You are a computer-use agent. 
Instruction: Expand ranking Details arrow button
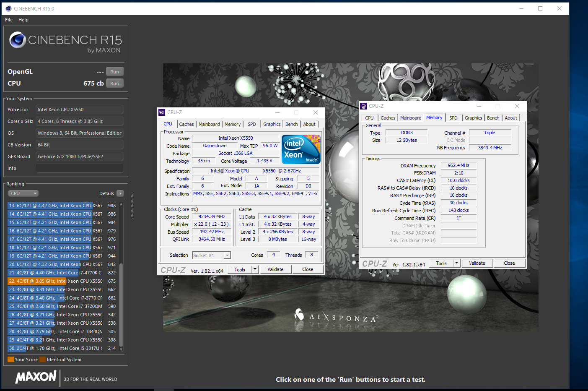pos(120,193)
